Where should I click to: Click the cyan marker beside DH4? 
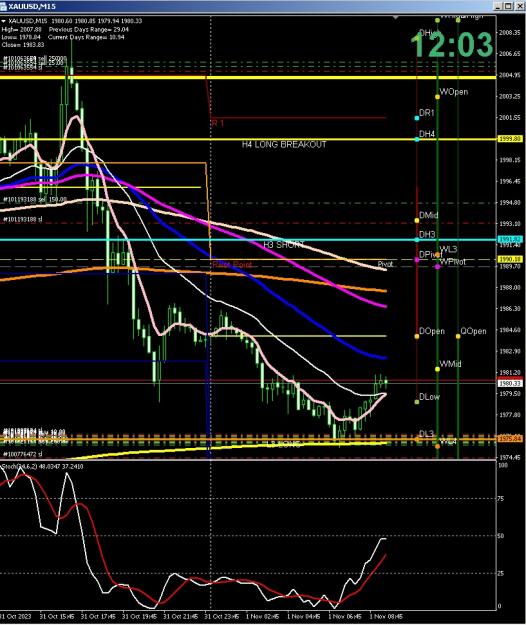point(417,139)
